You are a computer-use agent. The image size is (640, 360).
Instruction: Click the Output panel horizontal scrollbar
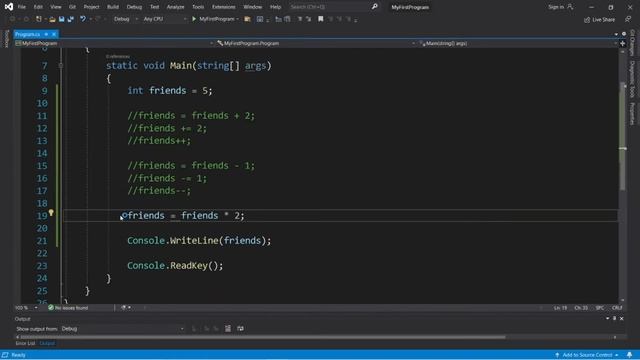263,337
